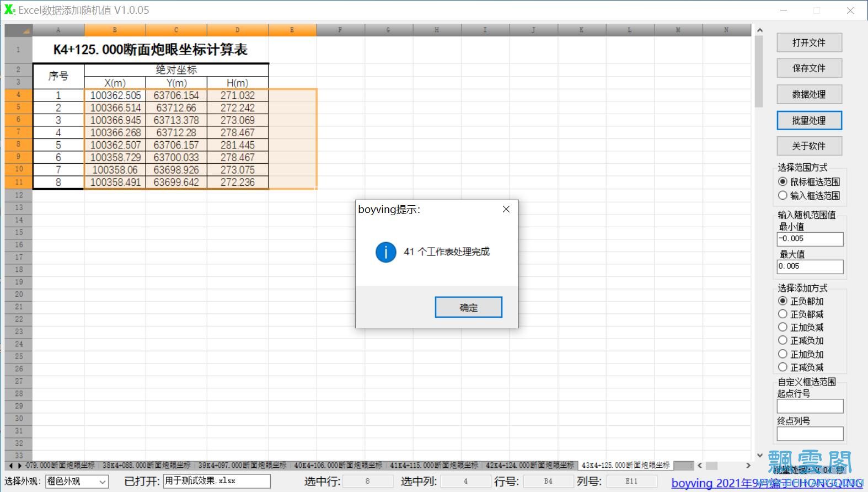Screen dimensions: 868x492
Task: Select row 4 header
Action: [19, 95]
